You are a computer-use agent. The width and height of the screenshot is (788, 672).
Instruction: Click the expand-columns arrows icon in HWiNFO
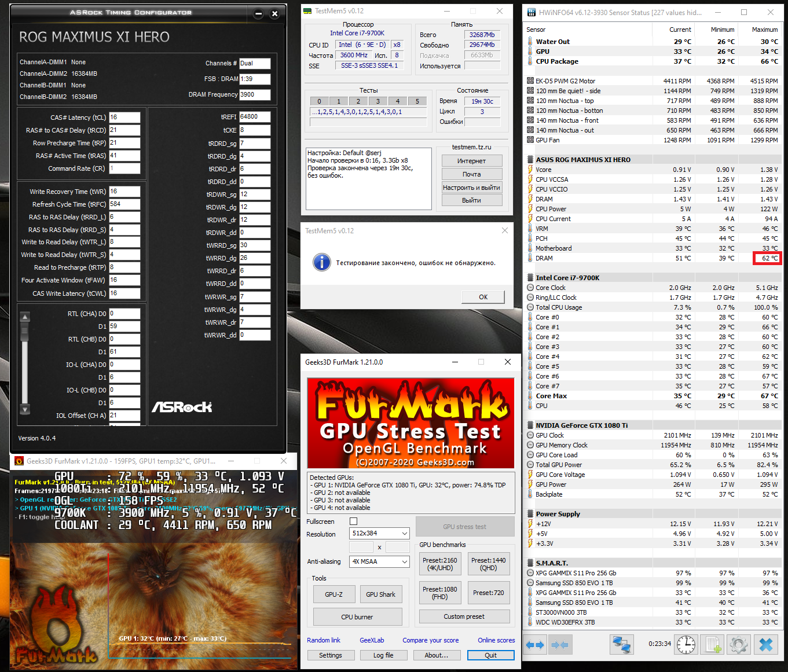pos(535,644)
